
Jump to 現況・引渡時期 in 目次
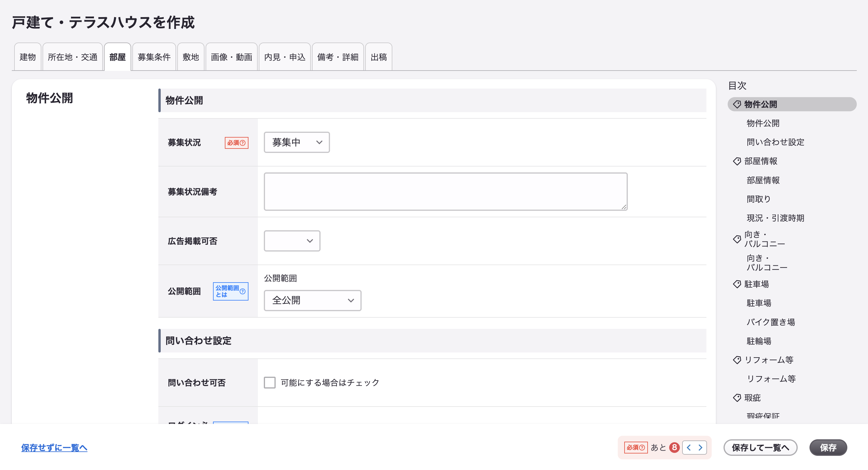(775, 218)
